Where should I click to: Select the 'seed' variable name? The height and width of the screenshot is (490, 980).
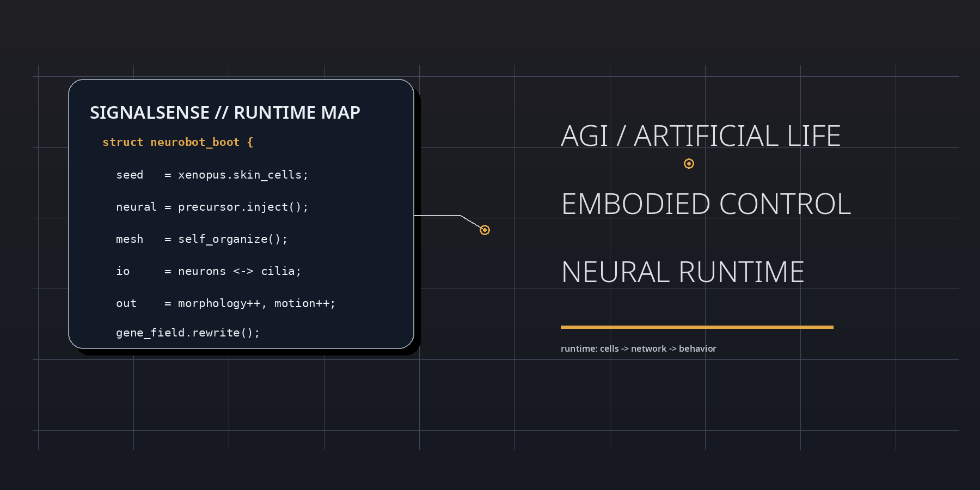click(x=130, y=175)
